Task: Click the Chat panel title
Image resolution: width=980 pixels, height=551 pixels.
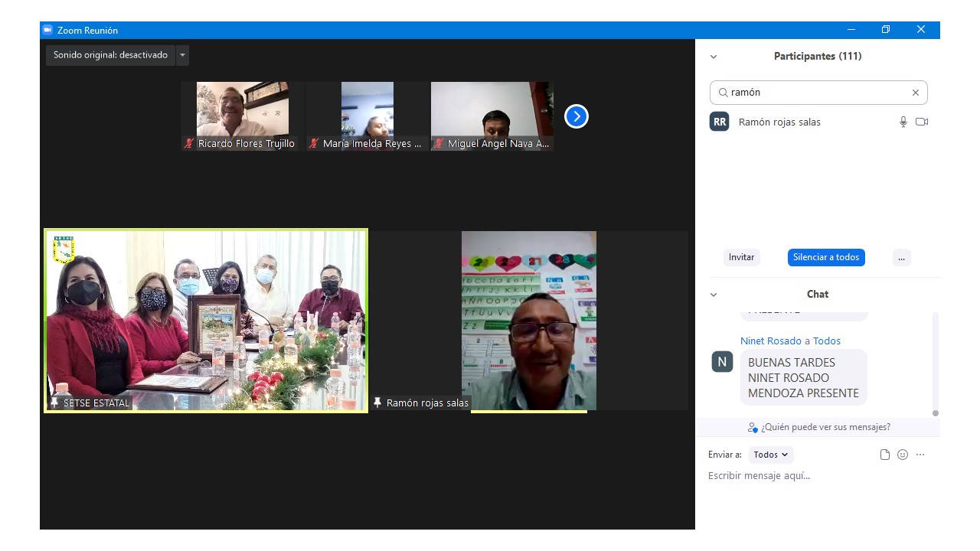Action: (818, 295)
